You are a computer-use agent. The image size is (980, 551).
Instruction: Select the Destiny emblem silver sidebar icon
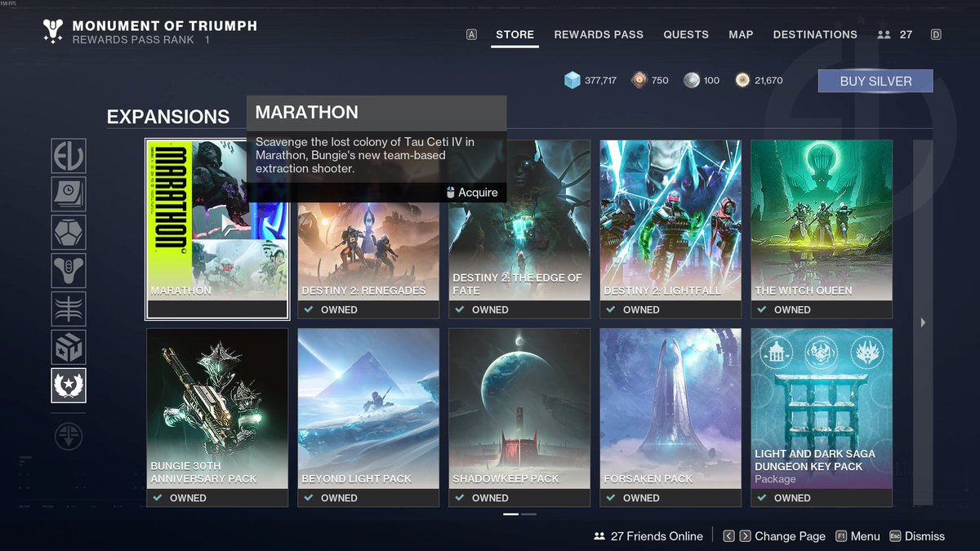click(69, 270)
